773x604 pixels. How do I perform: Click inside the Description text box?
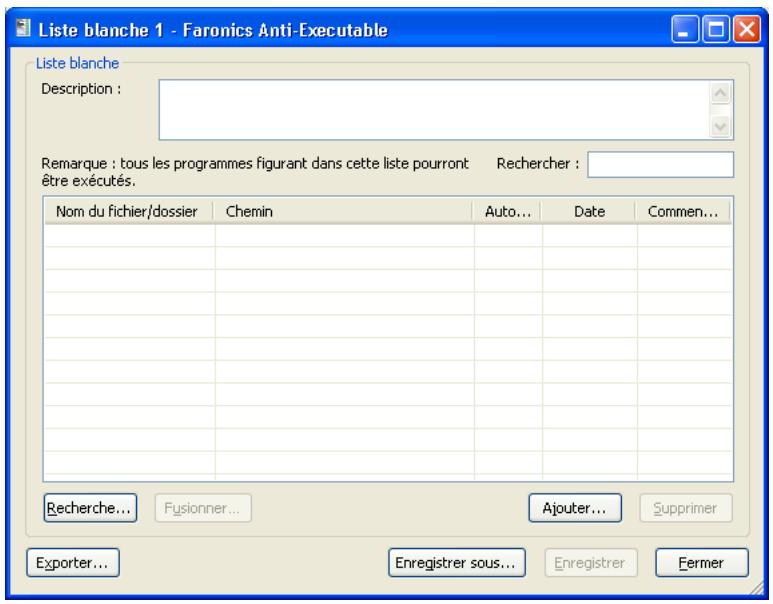[x=434, y=109]
